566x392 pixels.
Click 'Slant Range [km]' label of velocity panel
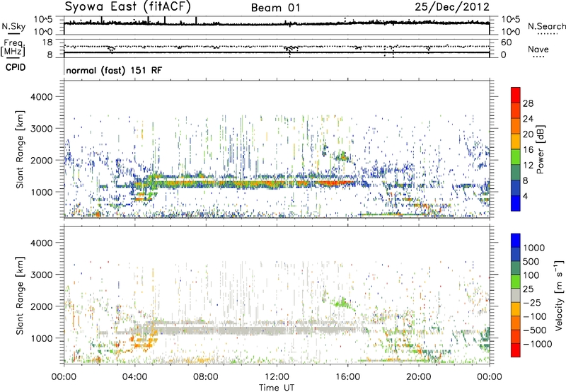pyautogui.click(x=20, y=295)
